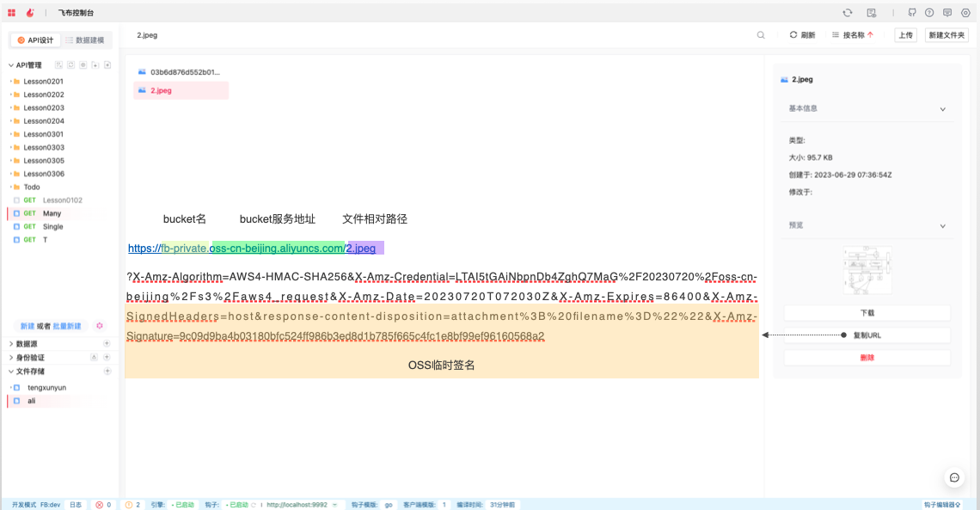Viewport: 980px width, 510px height.
Task: Click the 上传 upload button
Action: 905,35
